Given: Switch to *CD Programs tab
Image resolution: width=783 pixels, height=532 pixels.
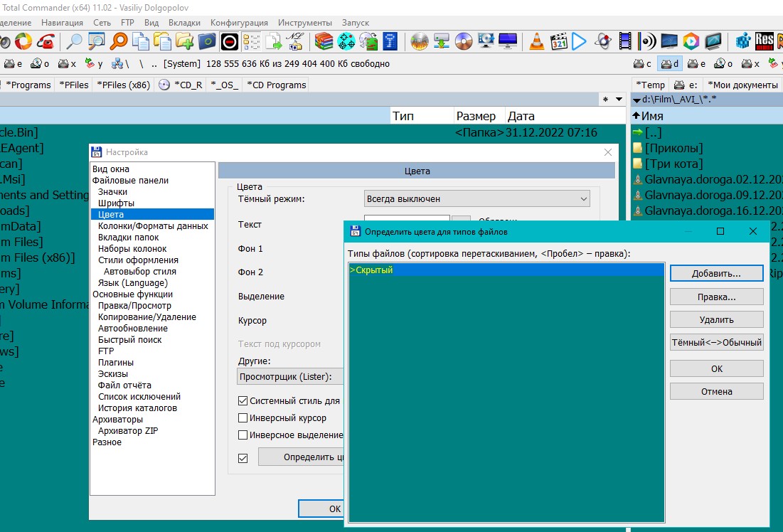Looking at the screenshot, I should 277,85.
